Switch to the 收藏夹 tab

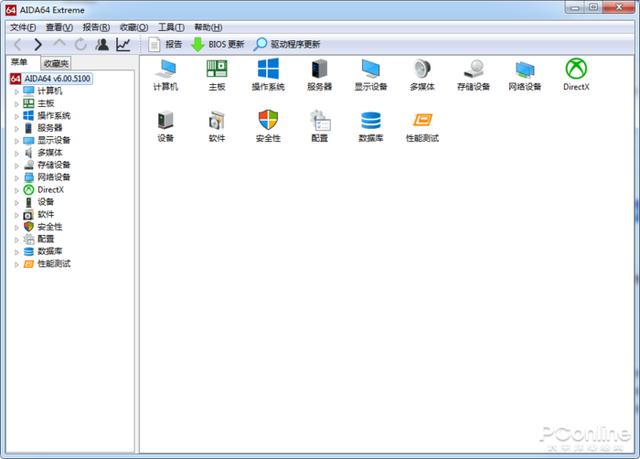56,63
